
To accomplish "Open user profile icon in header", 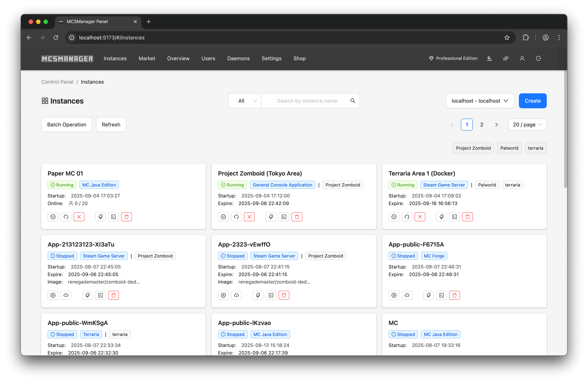I will point(522,58).
